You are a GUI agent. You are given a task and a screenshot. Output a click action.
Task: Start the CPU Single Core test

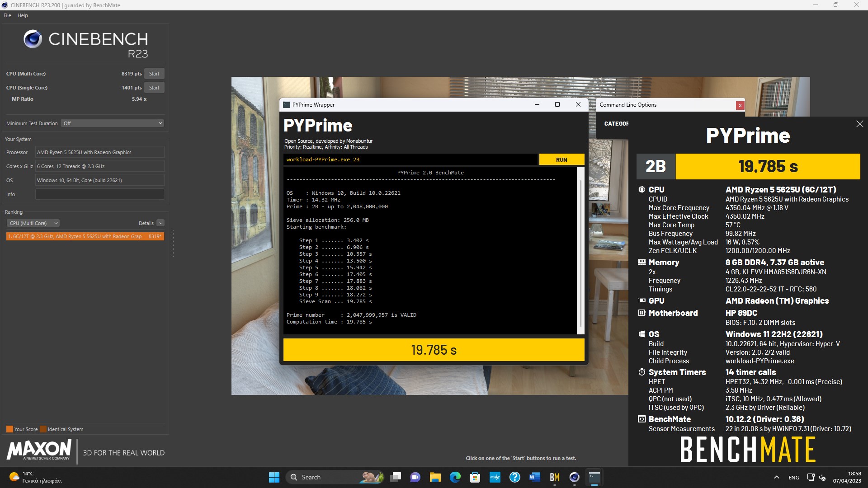154,88
